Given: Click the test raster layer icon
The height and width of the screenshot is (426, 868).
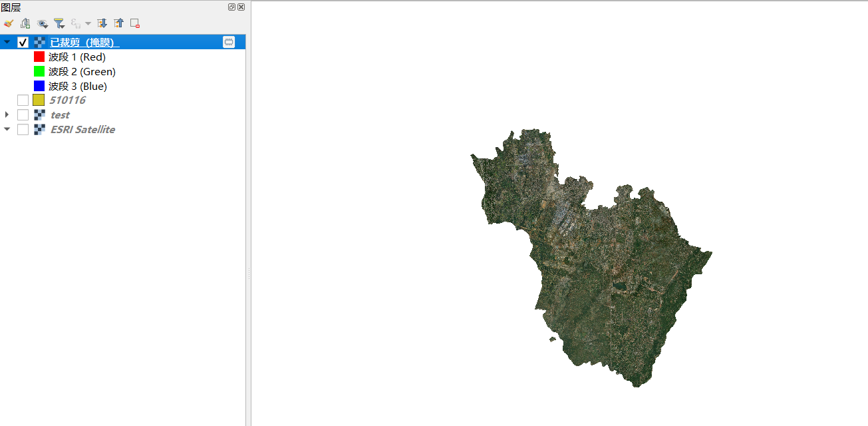Looking at the screenshot, I should pos(39,114).
